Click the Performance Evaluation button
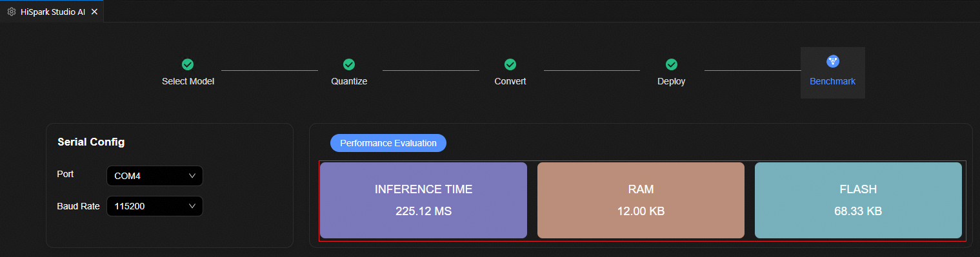The height and width of the screenshot is (257, 980). pos(388,143)
